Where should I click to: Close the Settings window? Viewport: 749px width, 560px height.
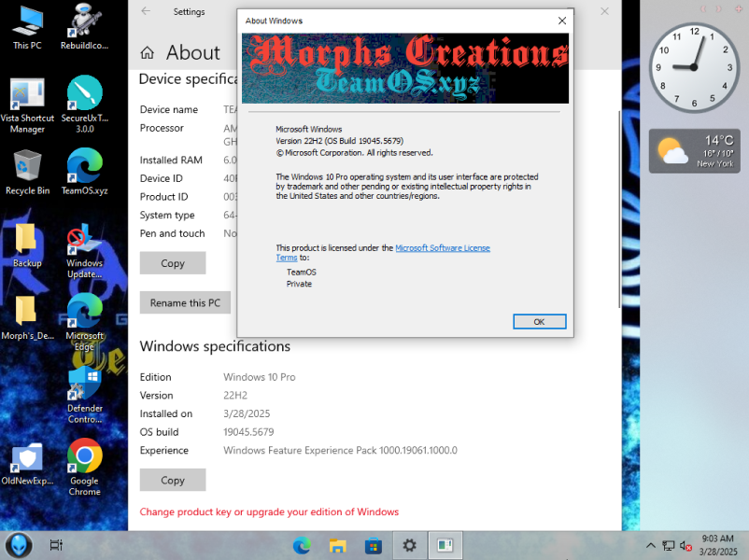tap(605, 11)
